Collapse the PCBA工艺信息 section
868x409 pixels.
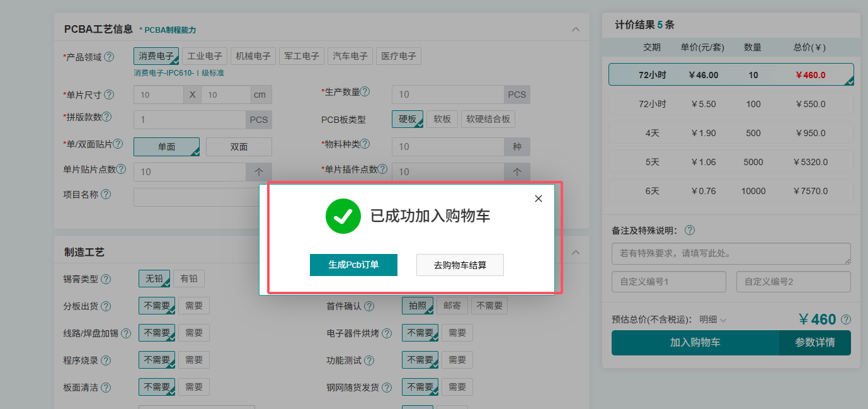pos(575,29)
